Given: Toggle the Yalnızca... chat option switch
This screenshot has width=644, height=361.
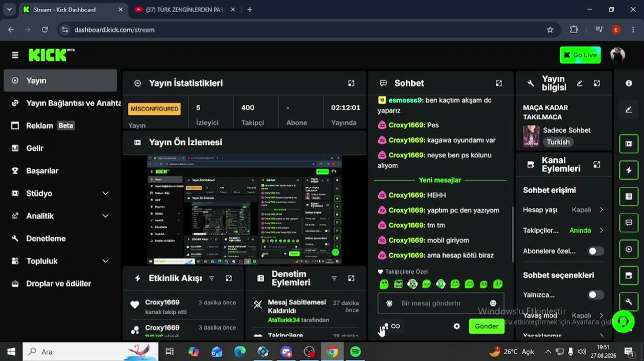Looking at the screenshot, I should tap(596, 295).
